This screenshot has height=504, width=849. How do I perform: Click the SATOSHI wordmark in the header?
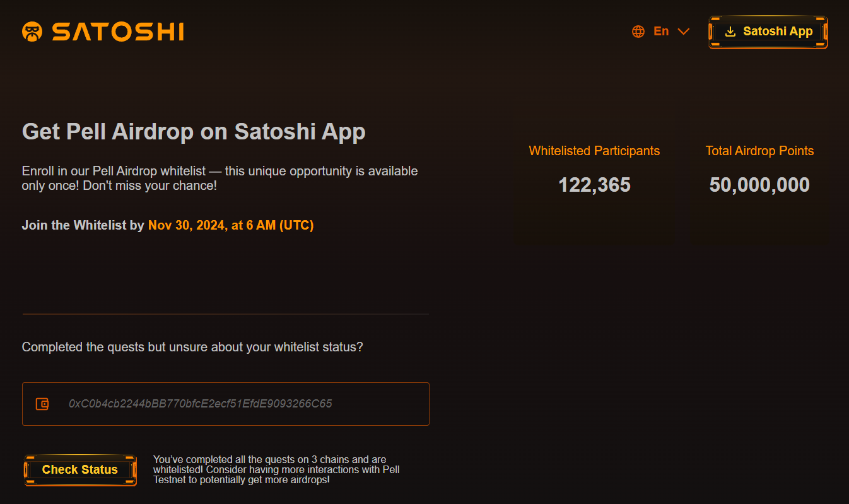click(118, 32)
